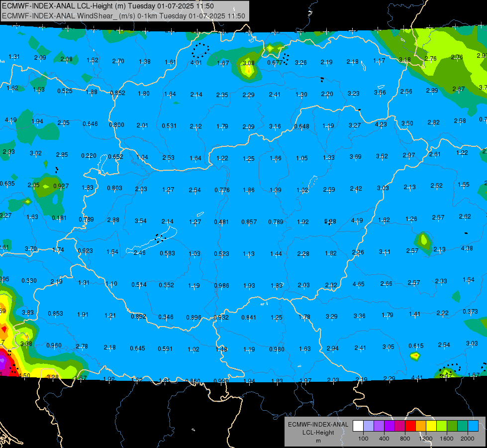Click the wind shear value 0.346

click(166, 317)
